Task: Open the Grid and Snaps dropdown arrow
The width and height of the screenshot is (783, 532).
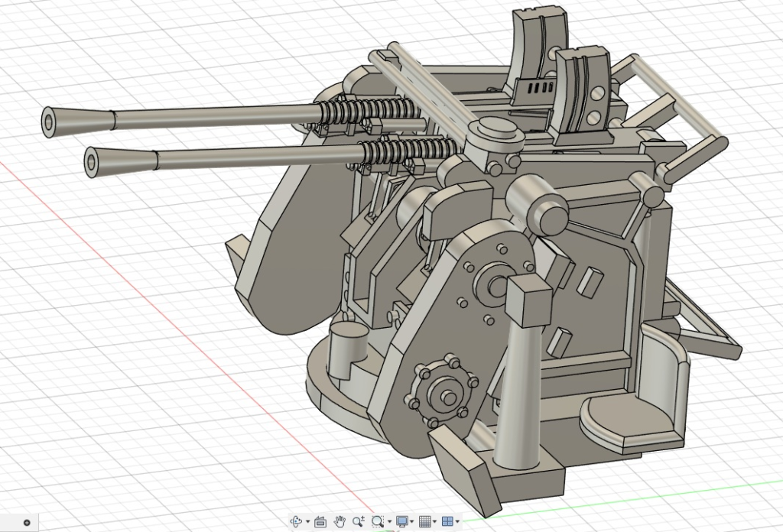Action: tap(435, 522)
